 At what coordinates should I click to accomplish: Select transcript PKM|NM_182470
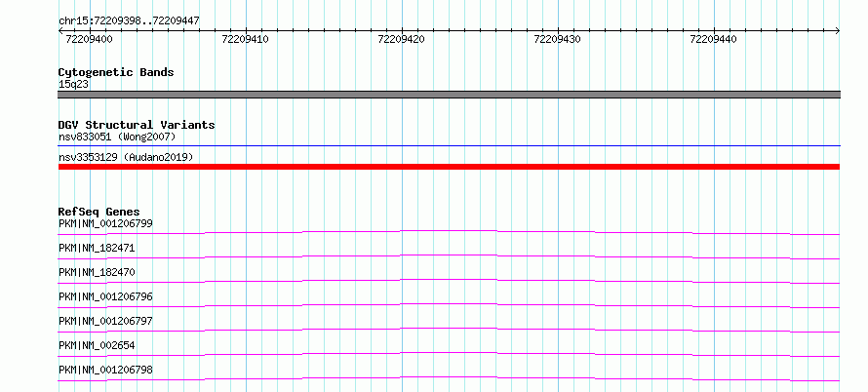click(97, 272)
